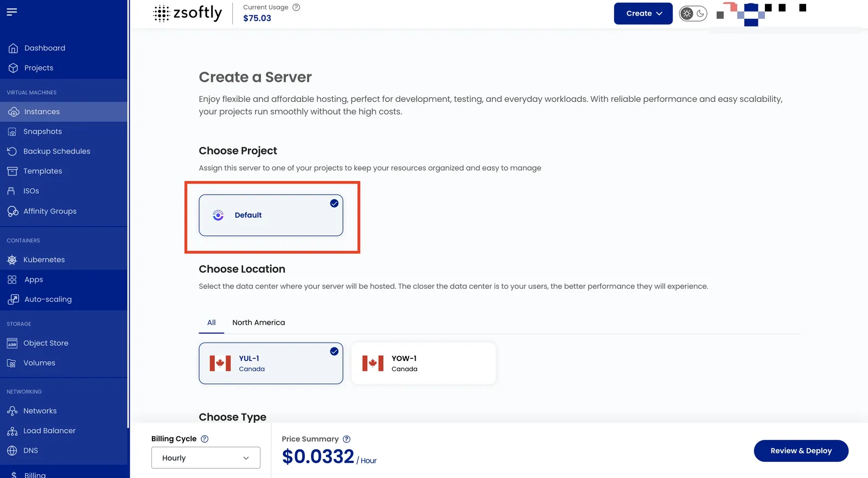Open Networks icon in sidebar

[12, 411]
